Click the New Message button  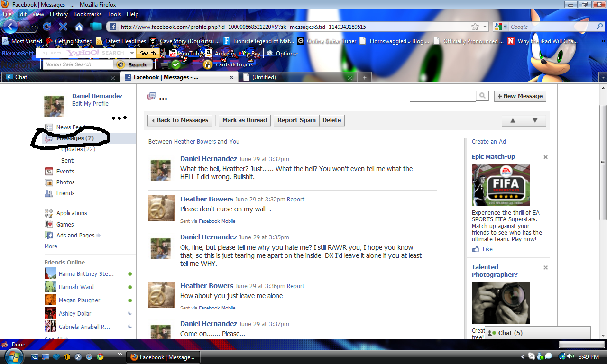(520, 96)
